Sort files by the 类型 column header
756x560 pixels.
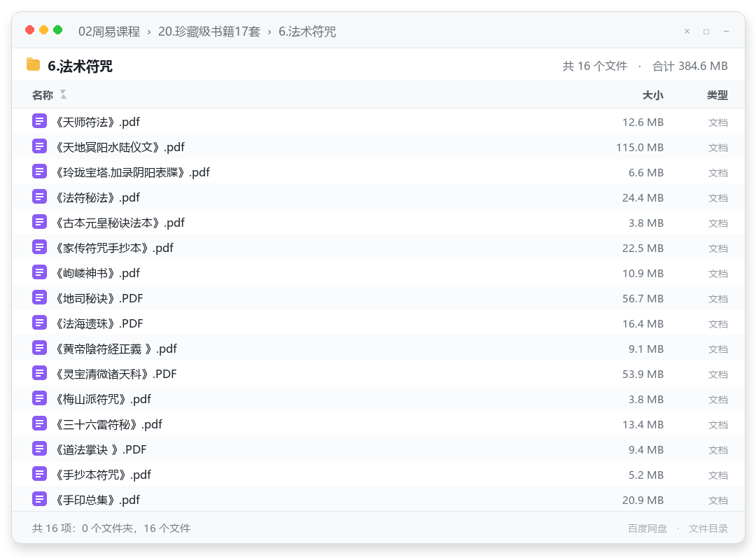click(717, 95)
